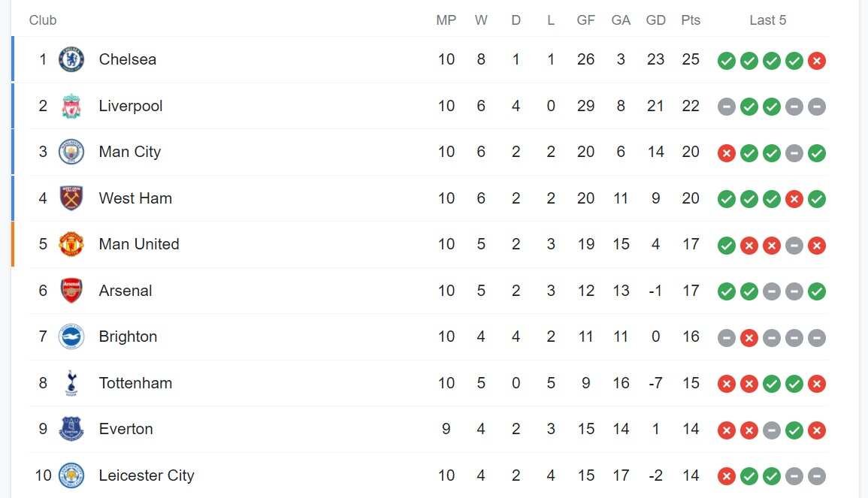Select the Man City badge
Viewport: 868px width, 498px height.
71,152
